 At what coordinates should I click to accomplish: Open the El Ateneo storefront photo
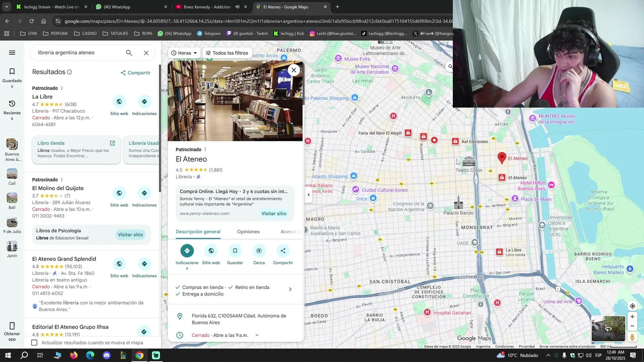[235, 101]
